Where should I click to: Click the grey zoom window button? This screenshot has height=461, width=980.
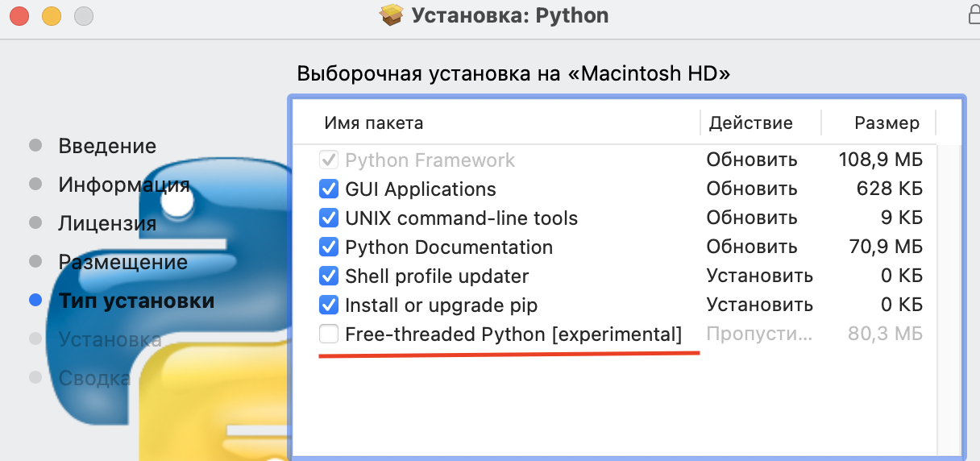[83, 15]
